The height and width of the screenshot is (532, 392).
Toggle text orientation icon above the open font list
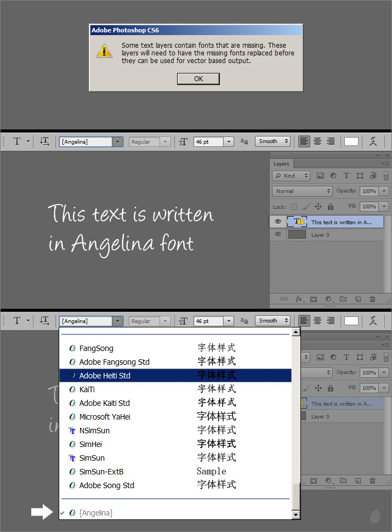[x=45, y=321]
